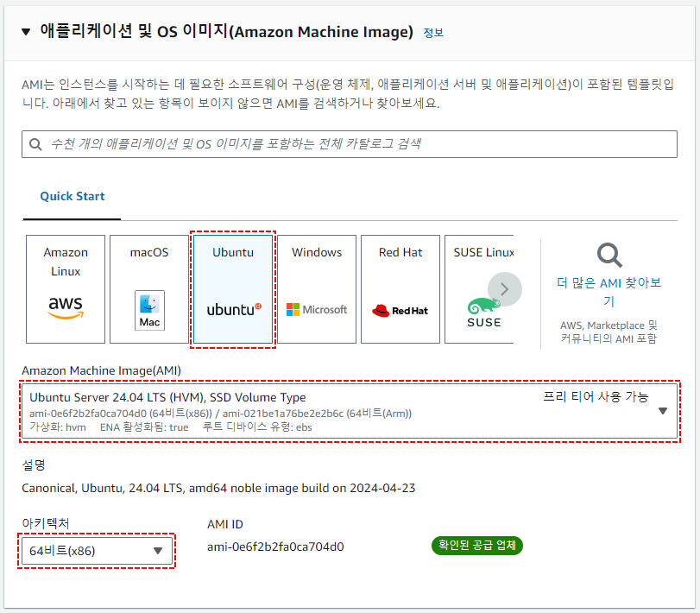Pick the Windows Microsoft AMI tile

coord(317,289)
